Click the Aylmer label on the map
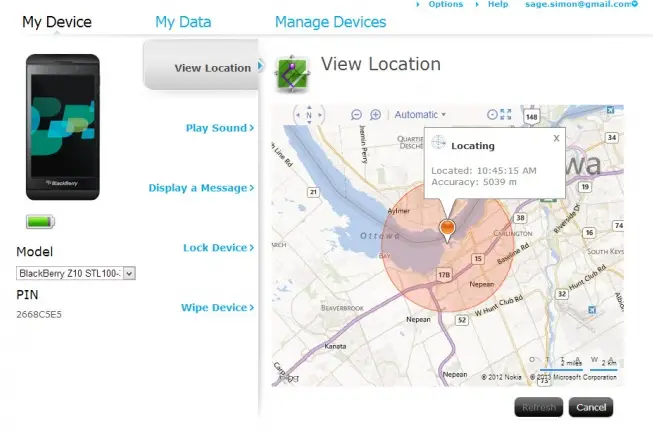This screenshot has width=653, height=432. (x=399, y=211)
